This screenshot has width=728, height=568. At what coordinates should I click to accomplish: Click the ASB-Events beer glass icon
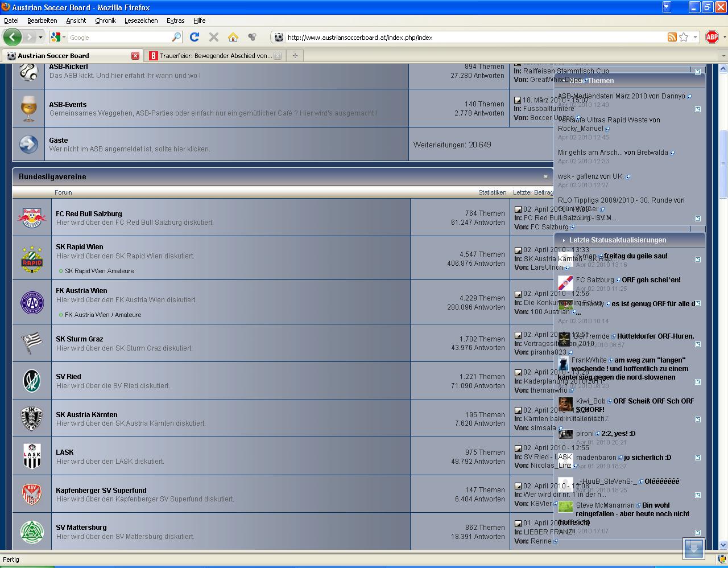click(x=28, y=108)
